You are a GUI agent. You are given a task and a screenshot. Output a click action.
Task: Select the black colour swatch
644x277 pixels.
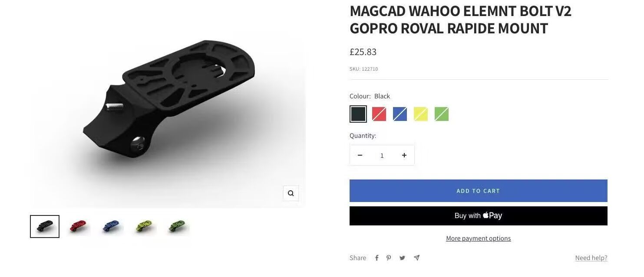click(358, 114)
